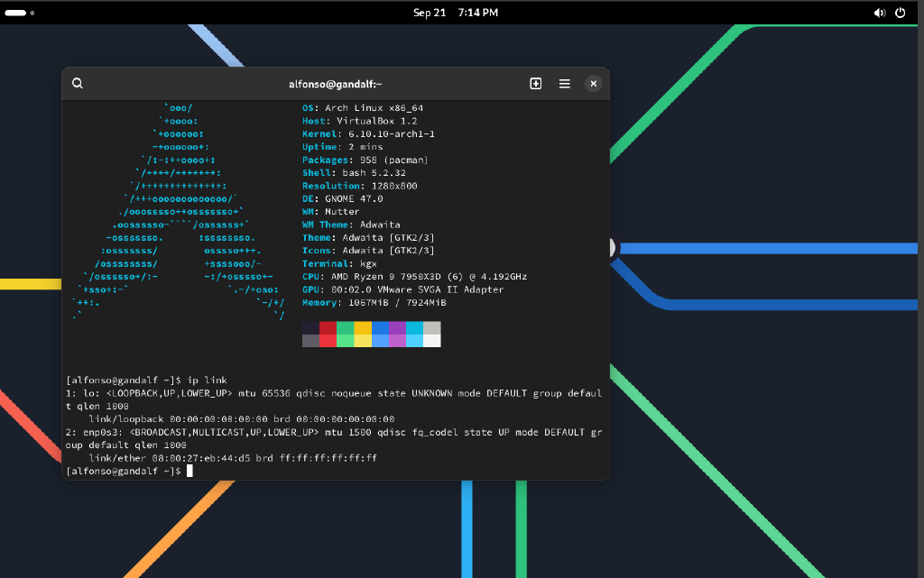Image resolution: width=924 pixels, height=578 pixels.
Task: Click the volume speaker icon in top bar
Action: click(x=880, y=14)
